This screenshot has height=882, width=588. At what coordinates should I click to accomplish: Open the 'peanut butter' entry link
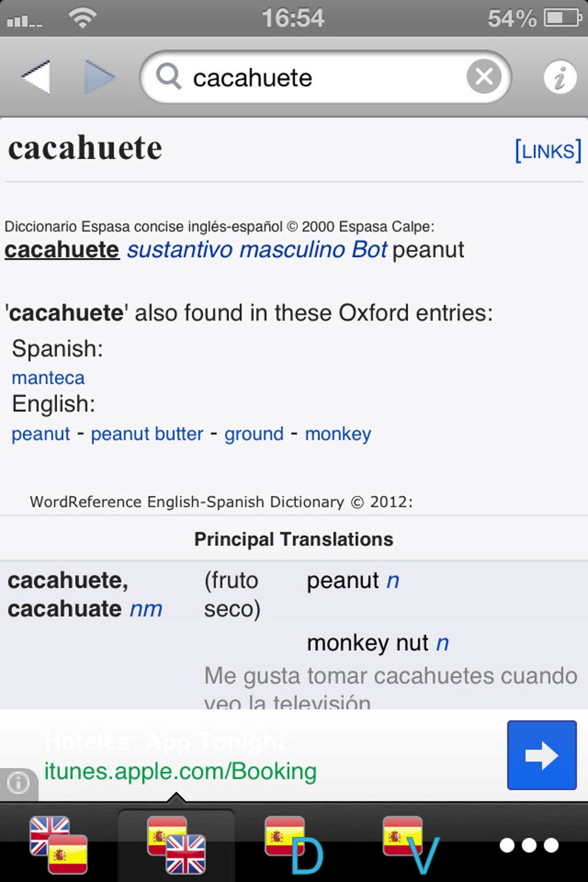point(147,434)
